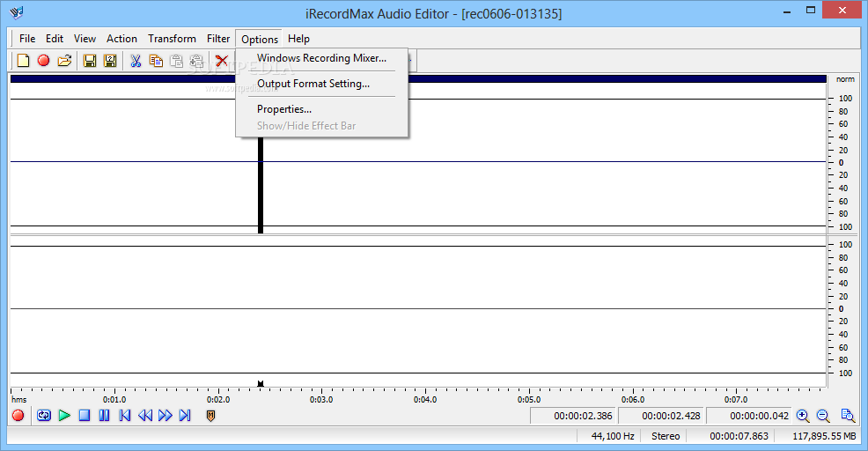
Task: Minimize the iRecordMax window
Action: tap(787, 11)
